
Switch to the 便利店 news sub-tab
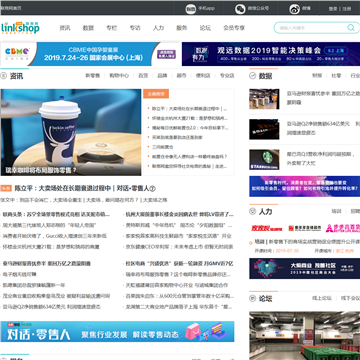(203, 76)
